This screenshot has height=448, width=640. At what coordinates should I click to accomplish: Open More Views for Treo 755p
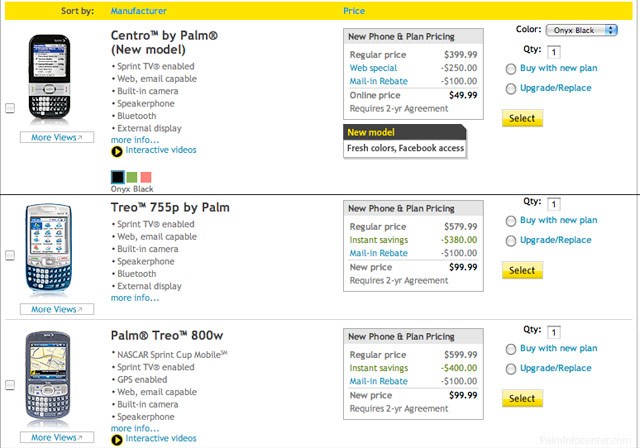(57, 309)
